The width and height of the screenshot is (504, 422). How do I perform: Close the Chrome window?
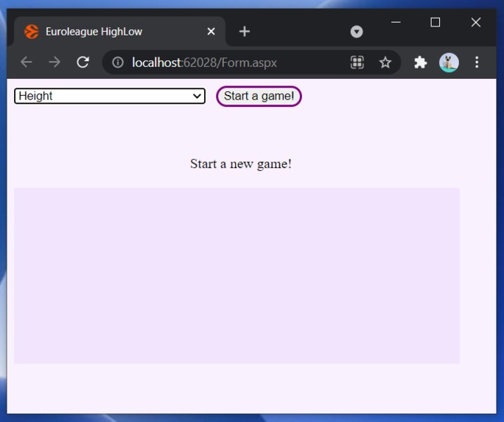pyautogui.click(x=476, y=22)
